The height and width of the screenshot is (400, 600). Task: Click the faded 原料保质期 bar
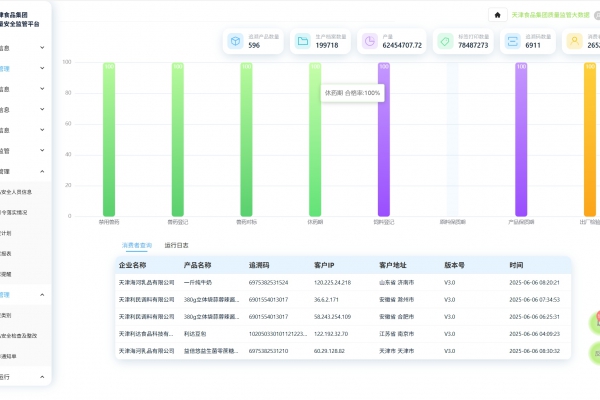pyautogui.click(x=452, y=140)
